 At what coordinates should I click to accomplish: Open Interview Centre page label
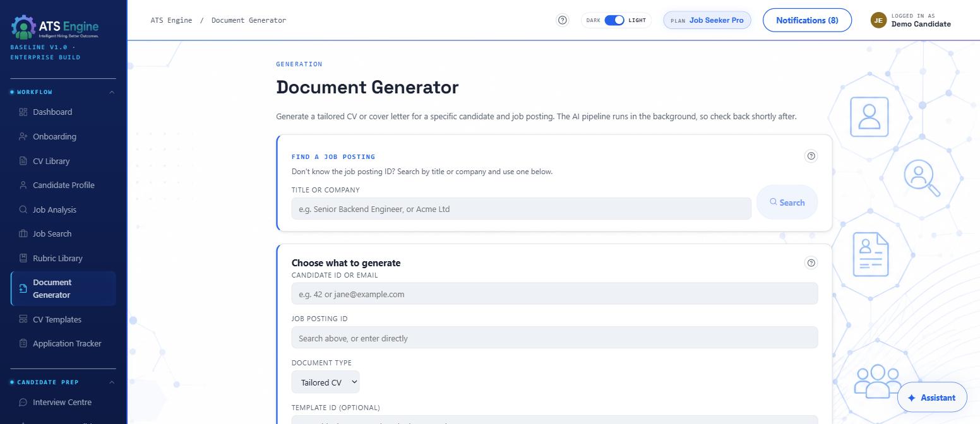click(x=62, y=402)
